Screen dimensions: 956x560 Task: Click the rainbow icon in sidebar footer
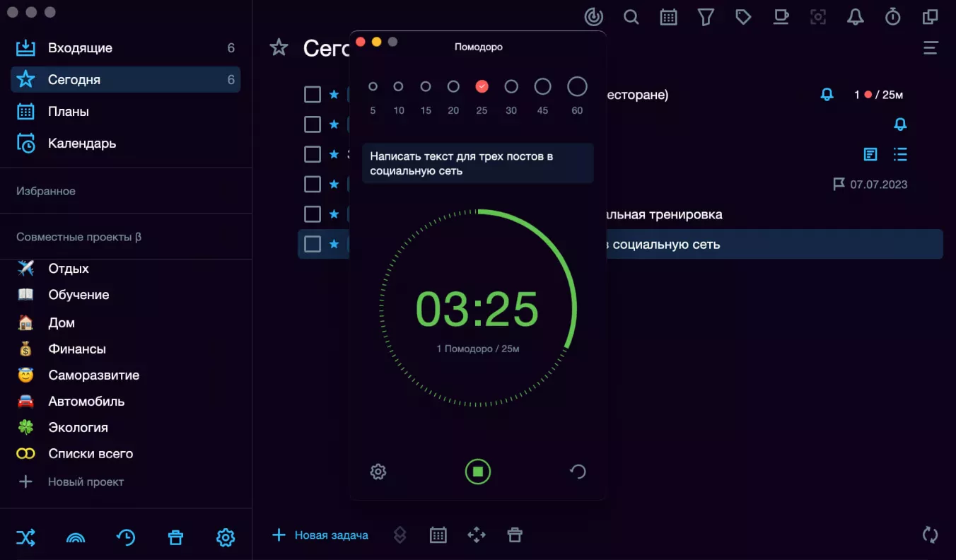point(76,538)
